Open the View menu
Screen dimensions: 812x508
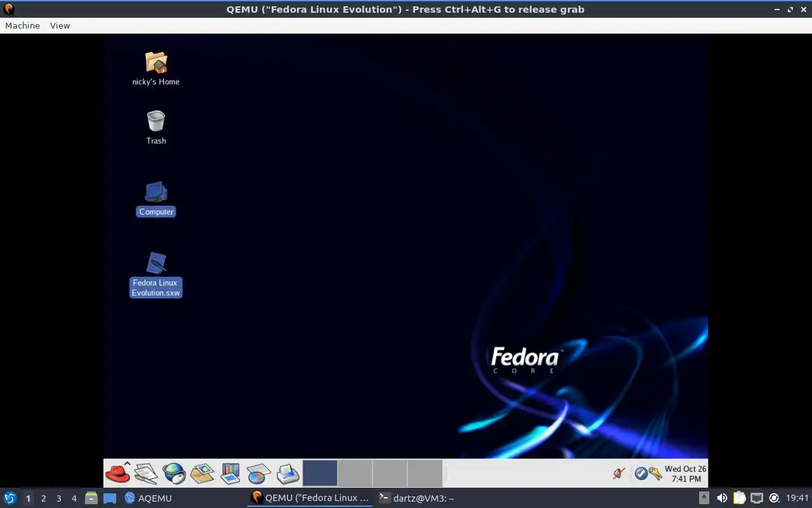[60, 25]
